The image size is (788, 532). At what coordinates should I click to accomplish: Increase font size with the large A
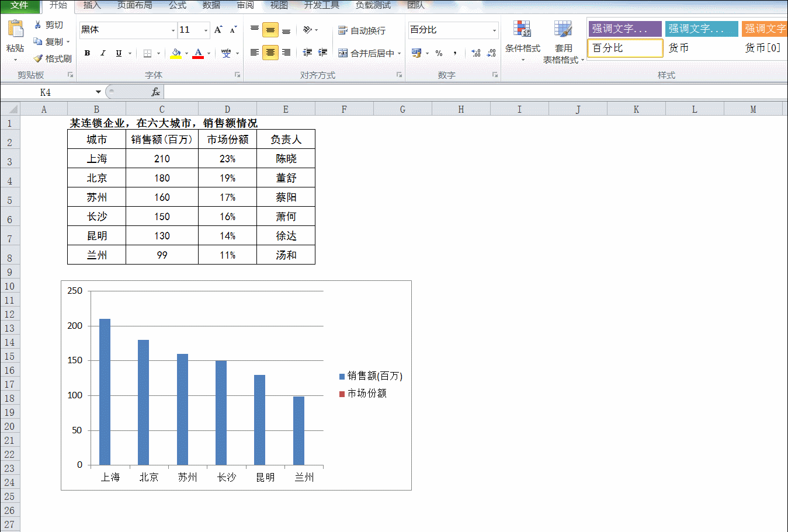point(218,30)
